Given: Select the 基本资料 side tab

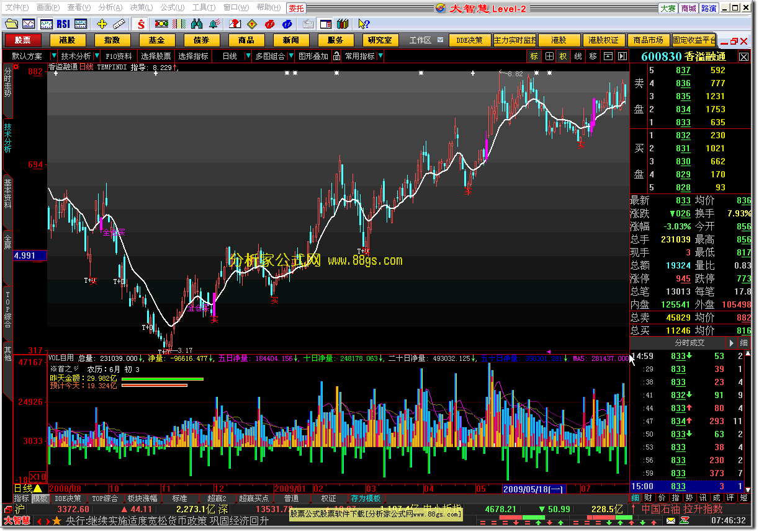Looking at the screenshot, I should 7,193.
